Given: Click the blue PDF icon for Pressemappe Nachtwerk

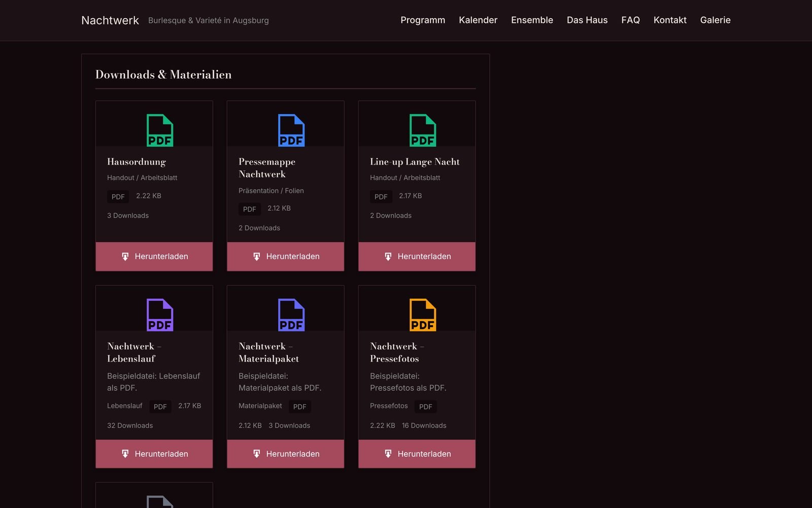Looking at the screenshot, I should [291, 131].
